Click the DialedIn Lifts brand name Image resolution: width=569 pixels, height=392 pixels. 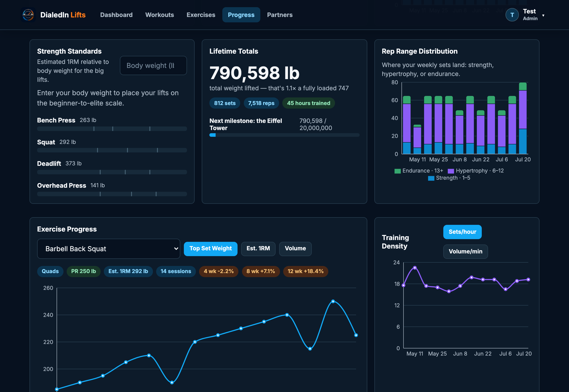pos(63,15)
